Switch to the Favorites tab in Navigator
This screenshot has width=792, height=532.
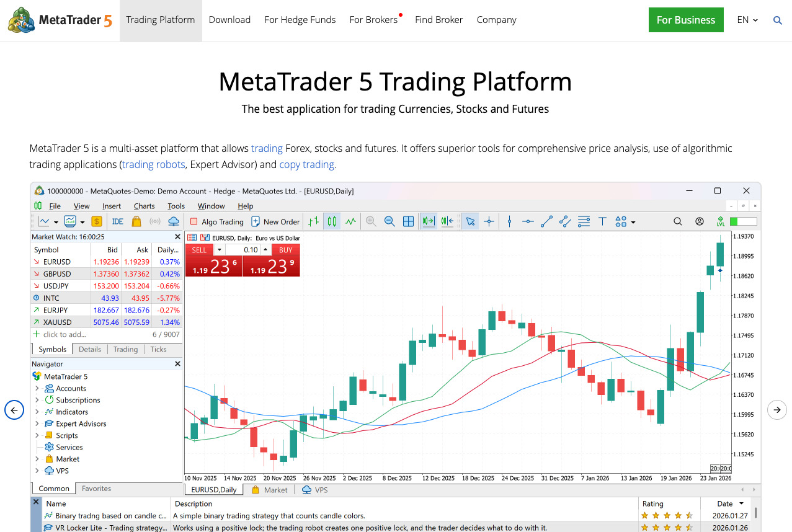96,489
